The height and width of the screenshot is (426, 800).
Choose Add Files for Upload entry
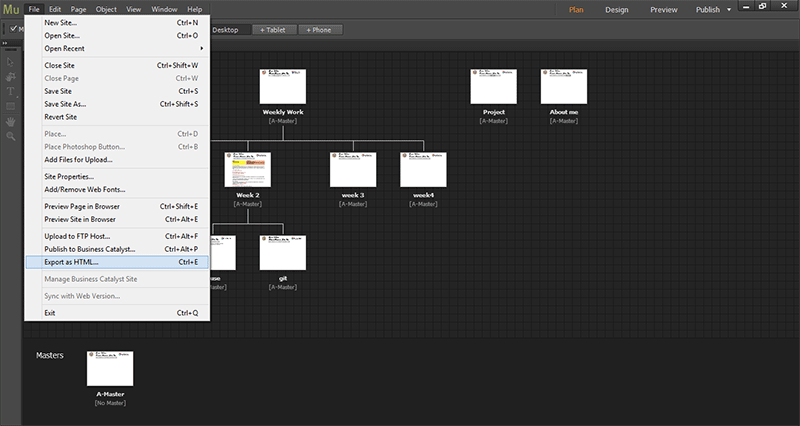click(x=117, y=160)
